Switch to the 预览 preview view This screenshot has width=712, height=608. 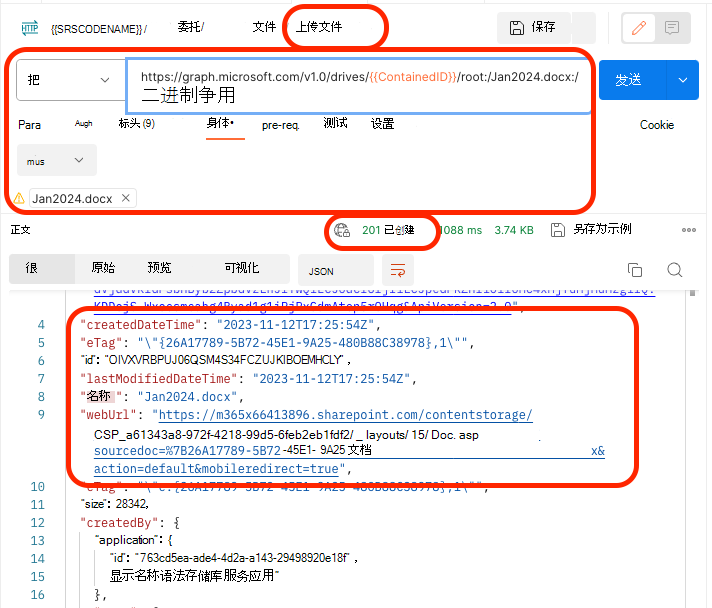point(159,267)
